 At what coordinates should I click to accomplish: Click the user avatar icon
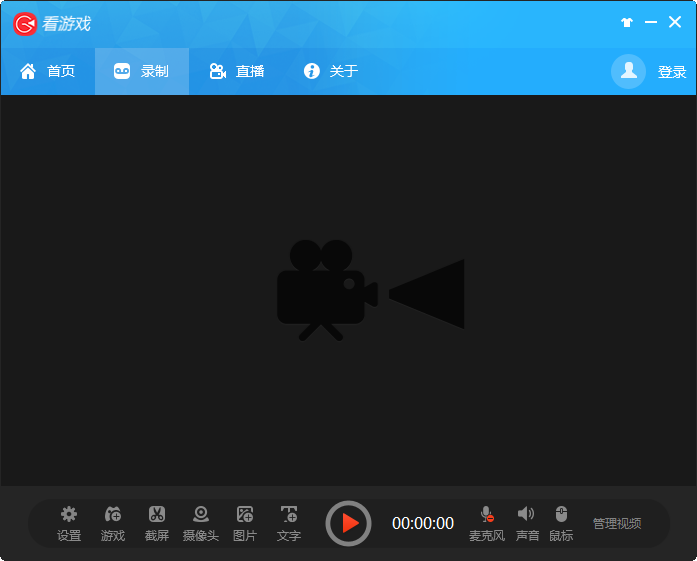click(628, 71)
